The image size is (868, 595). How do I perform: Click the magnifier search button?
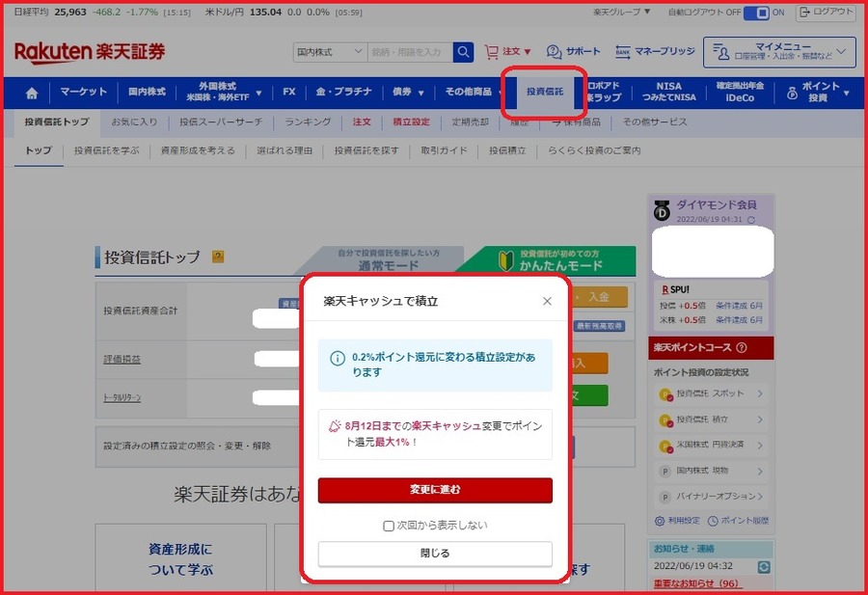click(463, 52)
